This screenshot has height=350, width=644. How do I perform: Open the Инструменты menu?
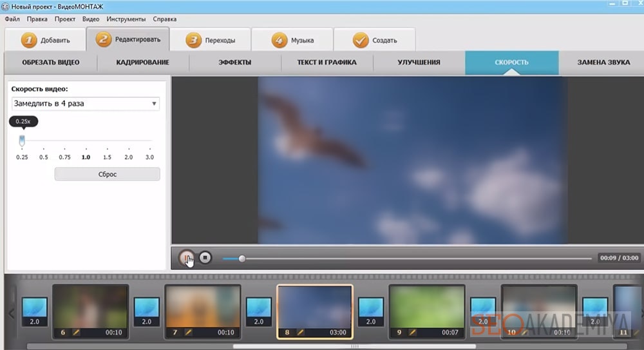pyautogui.click(x=126, y=19)
